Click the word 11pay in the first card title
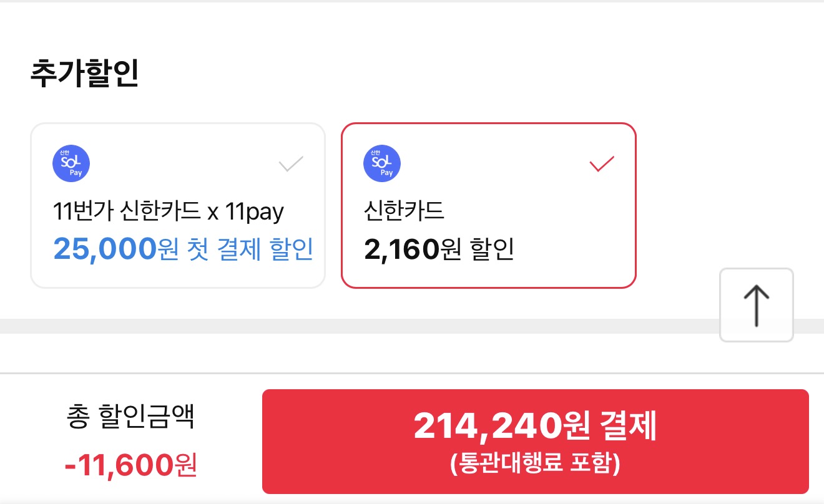The width and height of the screenshot is (824, 504). click(254, 212)
